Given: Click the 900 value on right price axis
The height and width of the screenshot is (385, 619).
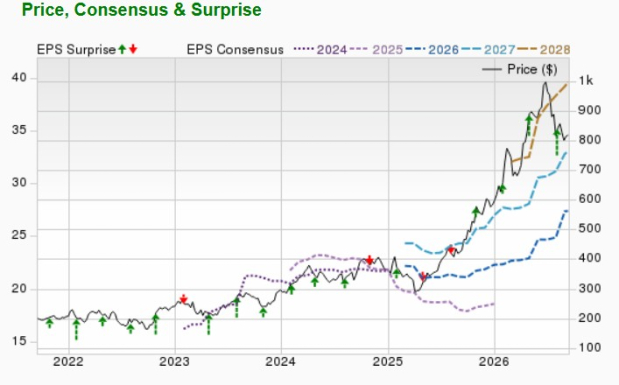Looking at the screenshot, I should 590,111.
